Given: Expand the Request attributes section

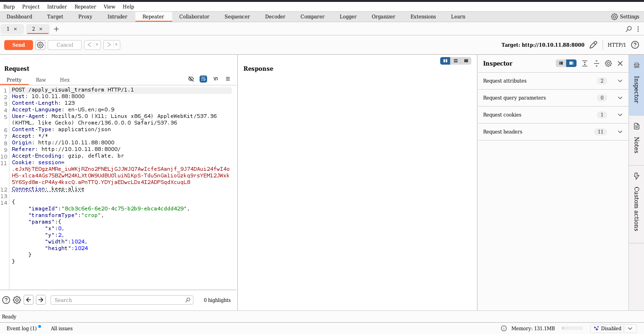Looking at the screenshot, I should pyautogui.click(x=620, y=81).
